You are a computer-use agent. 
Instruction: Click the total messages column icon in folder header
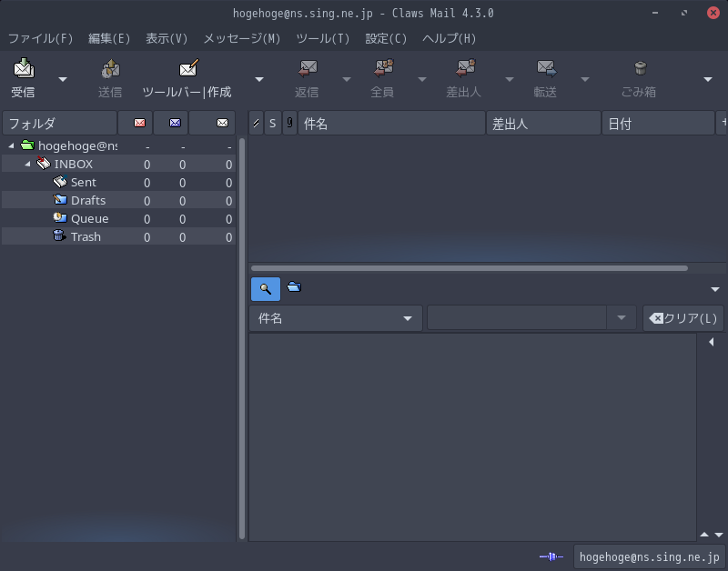point(222,123)
